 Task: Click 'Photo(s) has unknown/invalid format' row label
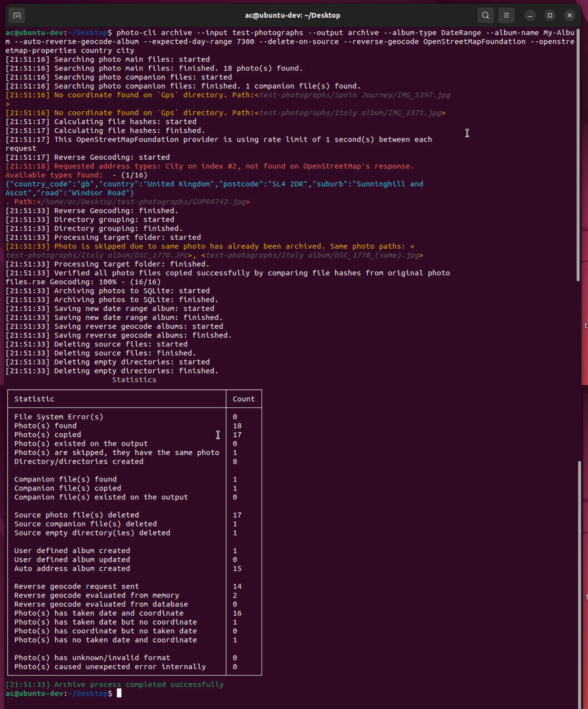(92, 658)
